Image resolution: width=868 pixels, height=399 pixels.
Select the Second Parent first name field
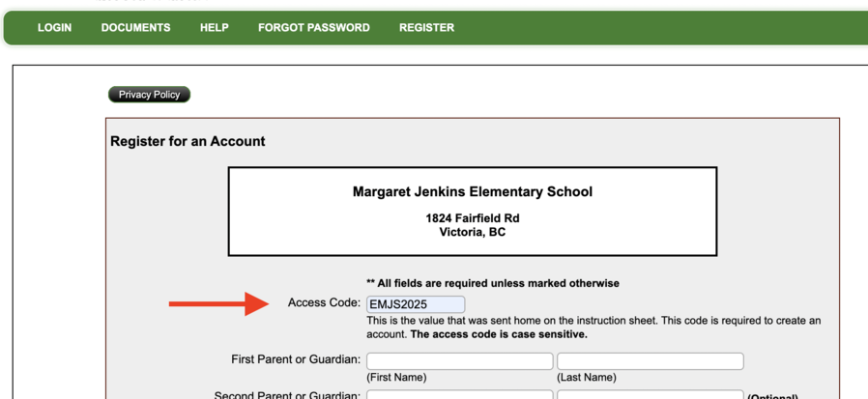coord(459,394)
